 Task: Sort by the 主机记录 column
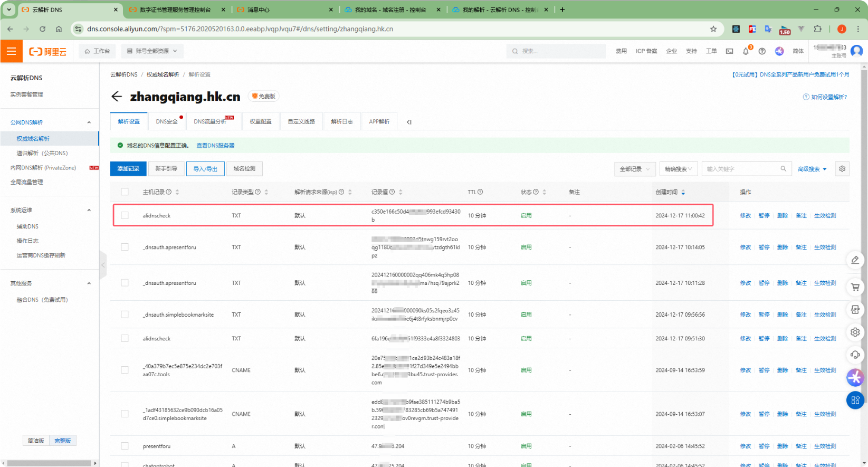(177, 192)
